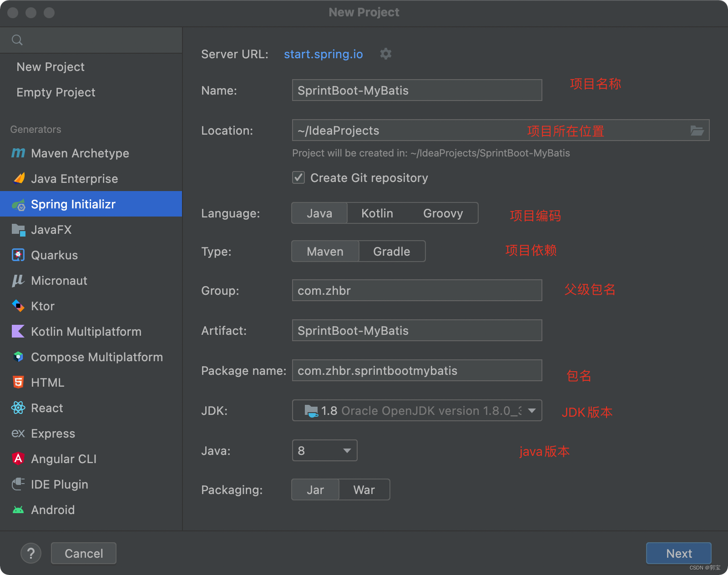The image size is (728, 575).
Task: Switch project type to Gradle
Action: tap(391, 251)
